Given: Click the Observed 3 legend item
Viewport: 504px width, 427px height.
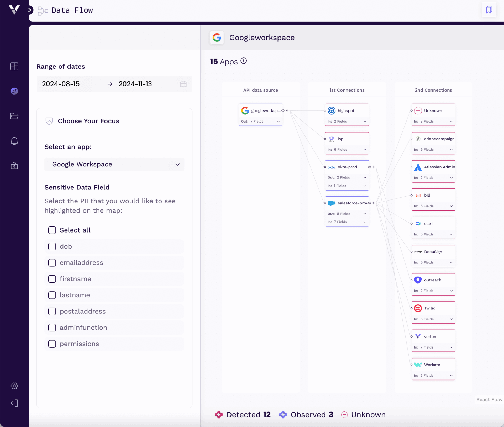Looking at the screenshot, I should pyautogui.click(x=306, y=415).
